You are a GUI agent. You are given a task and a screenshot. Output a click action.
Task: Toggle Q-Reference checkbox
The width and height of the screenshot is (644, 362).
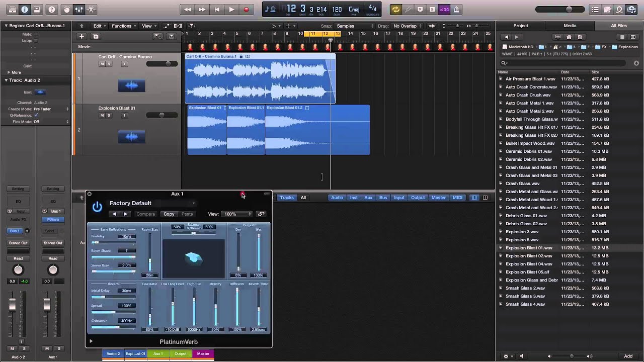click(36, 115)
